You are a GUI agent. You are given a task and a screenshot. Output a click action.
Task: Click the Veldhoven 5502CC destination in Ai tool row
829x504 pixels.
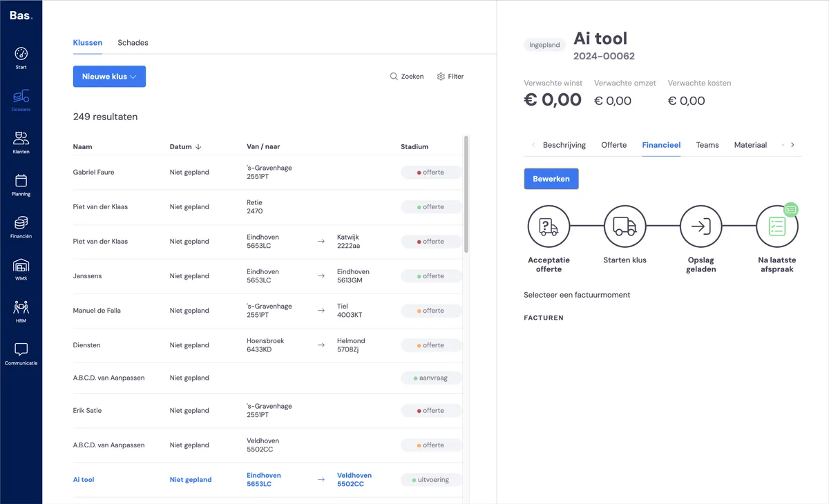354,480
